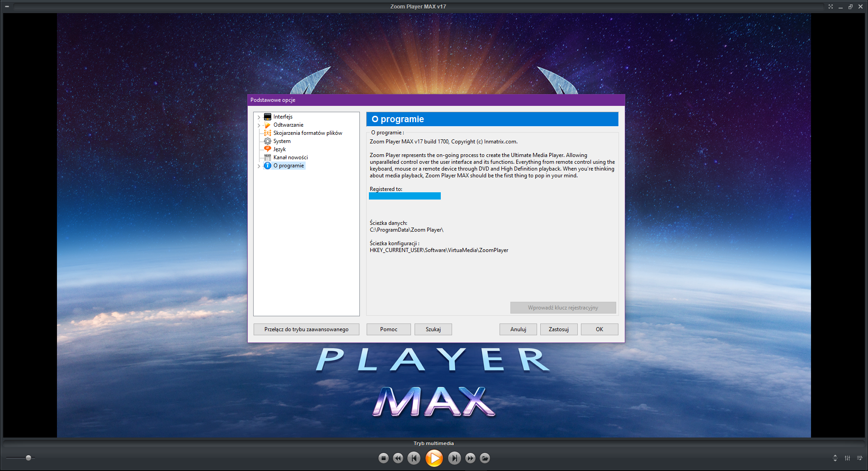Click the Odtwarzanie play icon in tree
This screenshot has height=471, width=868.
268,125
